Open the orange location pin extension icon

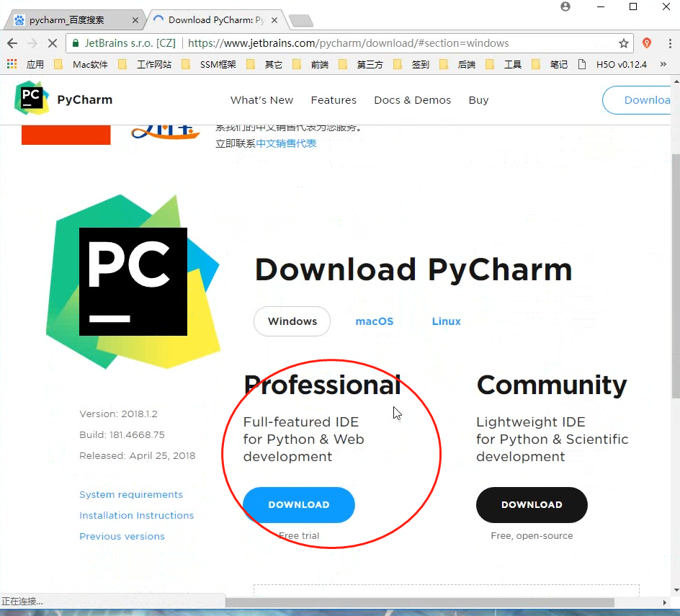[x=647, y=43]
